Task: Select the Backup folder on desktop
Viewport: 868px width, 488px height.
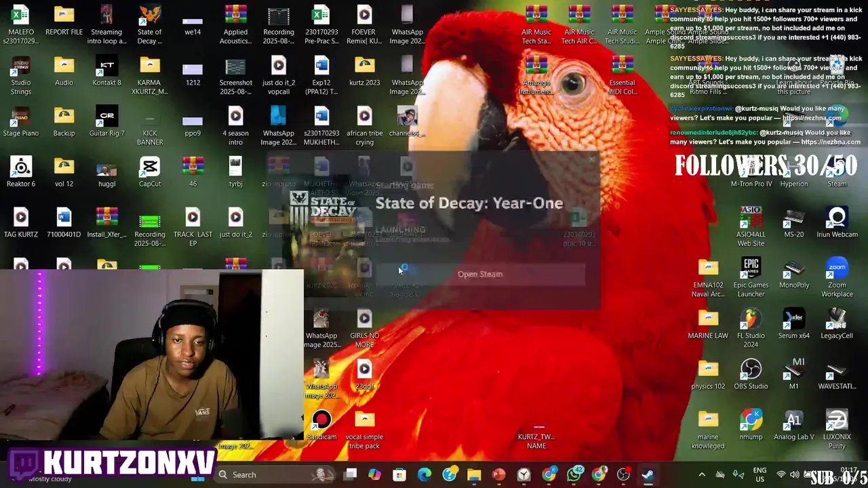Action: tap(64, 121)
